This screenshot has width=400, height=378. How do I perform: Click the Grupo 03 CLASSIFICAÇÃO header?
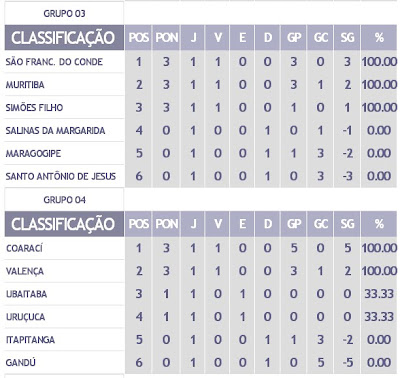[64, 38]
